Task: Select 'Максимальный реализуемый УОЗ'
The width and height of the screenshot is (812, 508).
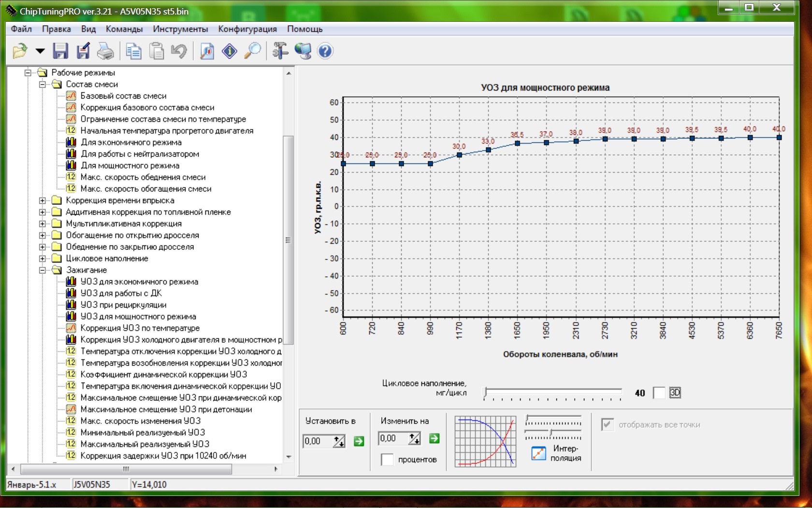Action: point(145,444)
